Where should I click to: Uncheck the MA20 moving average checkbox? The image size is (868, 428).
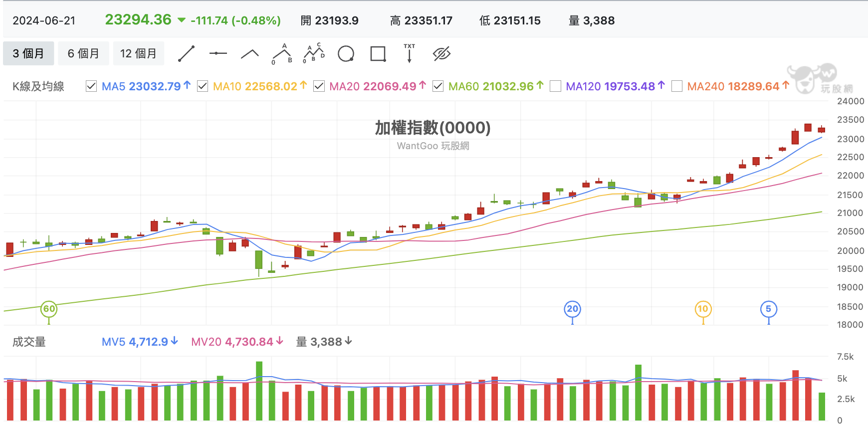(x=319, y=86)
